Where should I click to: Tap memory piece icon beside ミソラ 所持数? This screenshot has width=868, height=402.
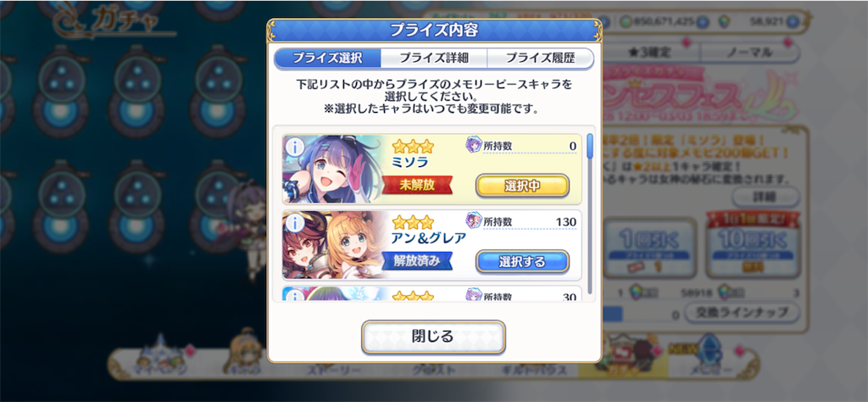[x=473, y=146]
